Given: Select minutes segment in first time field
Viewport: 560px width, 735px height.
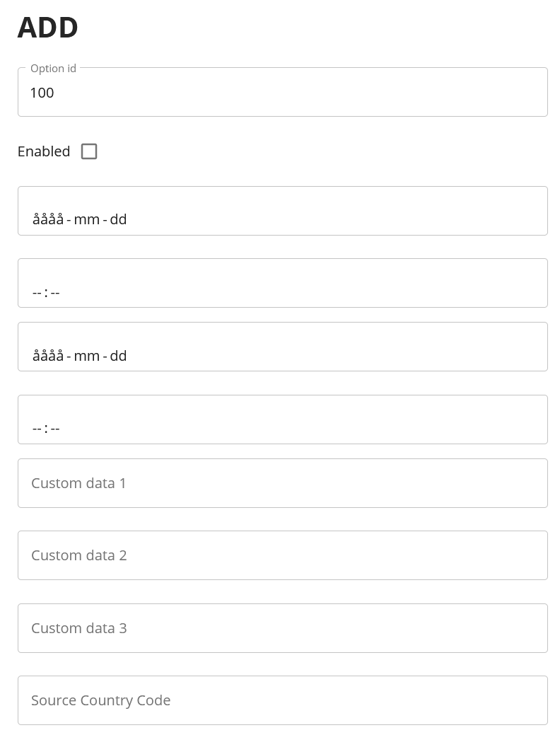Looking at the screenshot, I should tap(55, 292).
